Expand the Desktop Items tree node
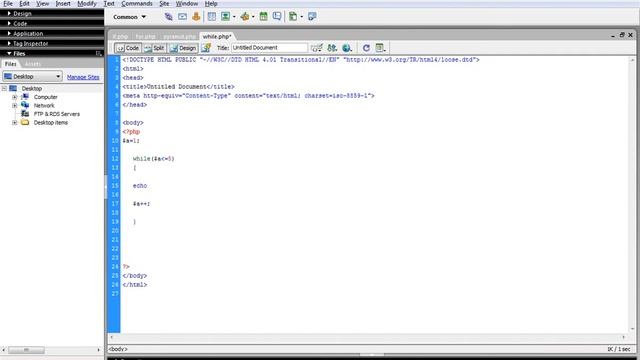640x360 pixels. click(x=14, y=122)
